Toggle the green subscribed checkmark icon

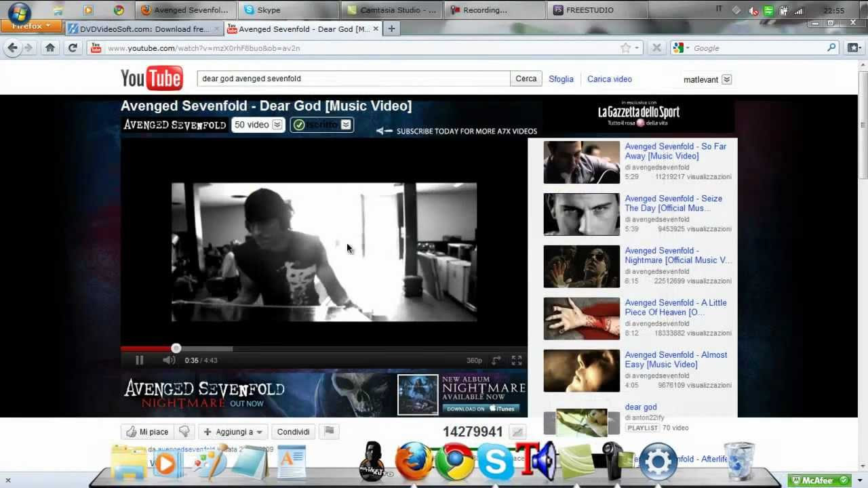[x=298, y=124]
